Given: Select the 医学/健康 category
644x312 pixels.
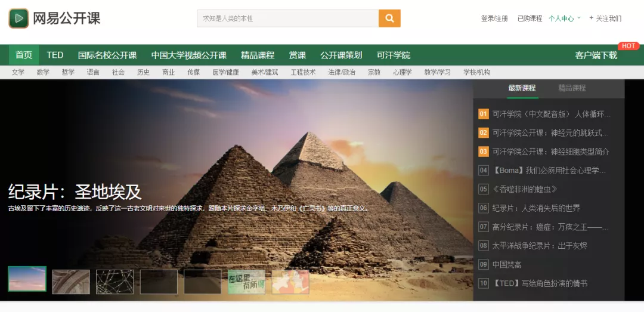Looking at the screenshot, I should [225, 72].
